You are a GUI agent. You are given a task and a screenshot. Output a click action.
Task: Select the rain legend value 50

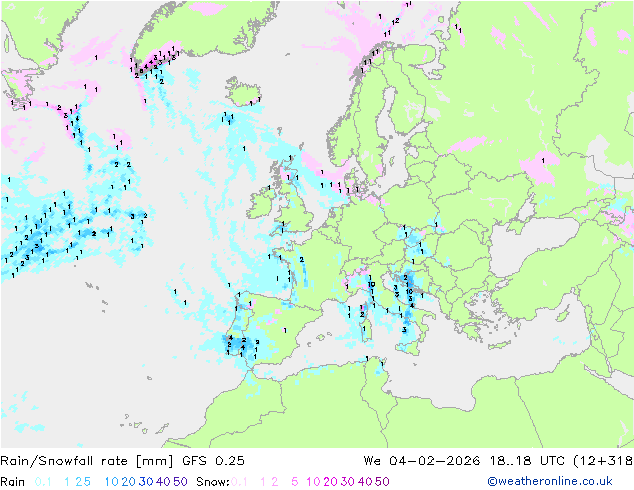180,482
